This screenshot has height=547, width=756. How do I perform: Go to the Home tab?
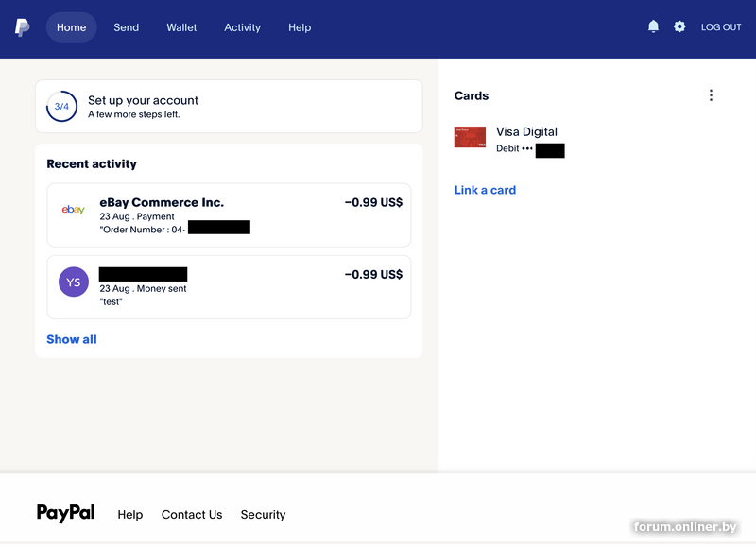72,27
